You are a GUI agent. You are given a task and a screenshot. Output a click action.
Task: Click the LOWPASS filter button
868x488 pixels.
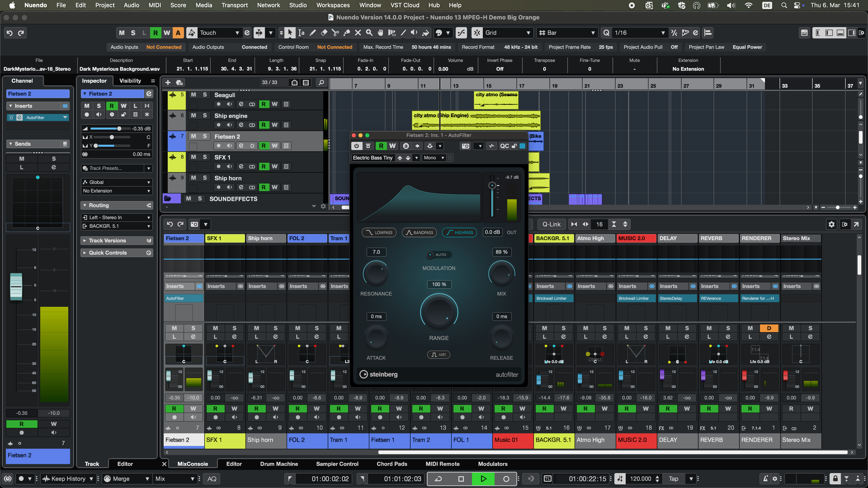pyautogui.click(x=379, y=232)
